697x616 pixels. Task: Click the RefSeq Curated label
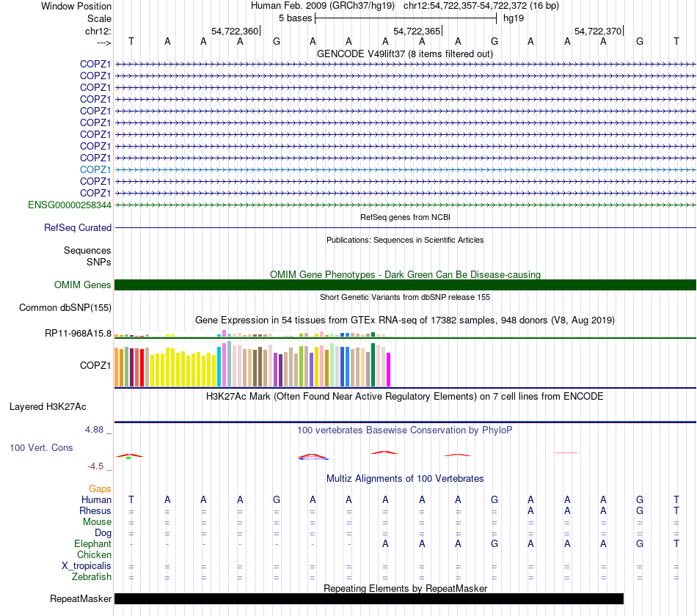[x=77, y=227]
